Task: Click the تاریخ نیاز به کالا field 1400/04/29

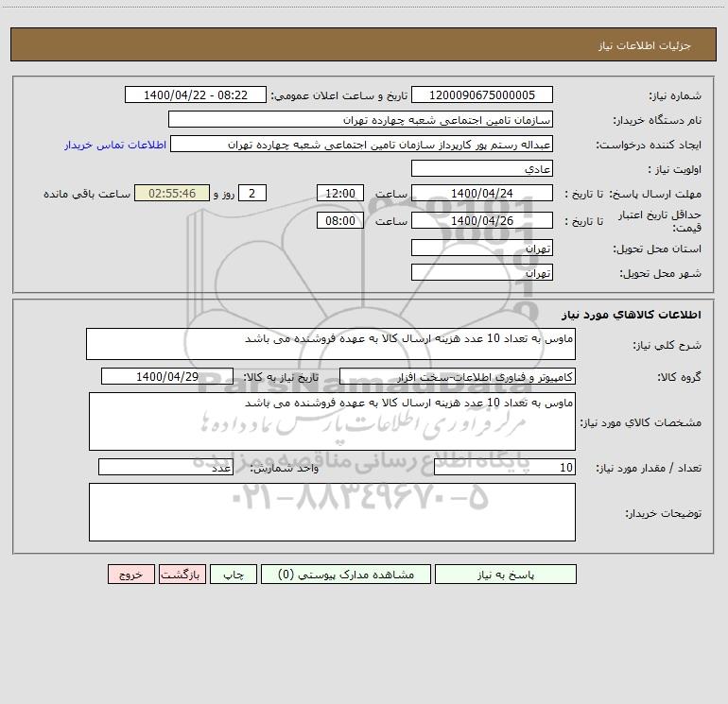Action: click(x=167, y=376)
